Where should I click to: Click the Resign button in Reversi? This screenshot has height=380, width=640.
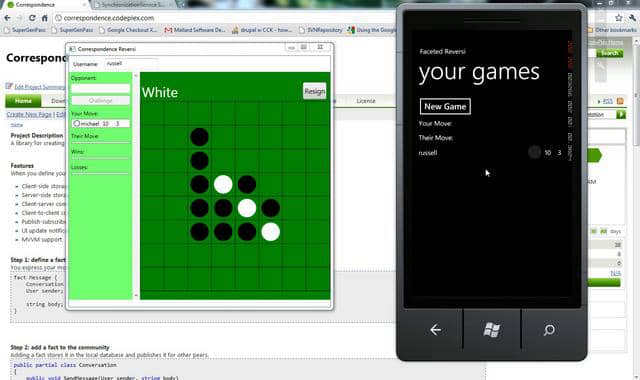tap(314, 91)
